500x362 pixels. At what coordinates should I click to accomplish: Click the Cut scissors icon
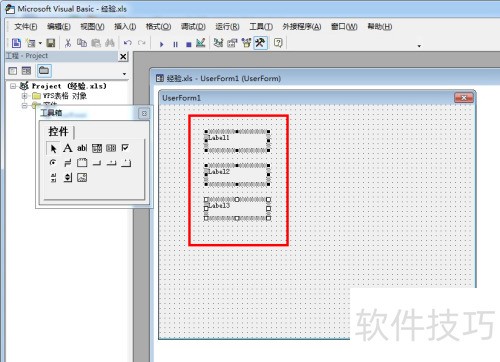pyautogui.click(x=68, y=43)
